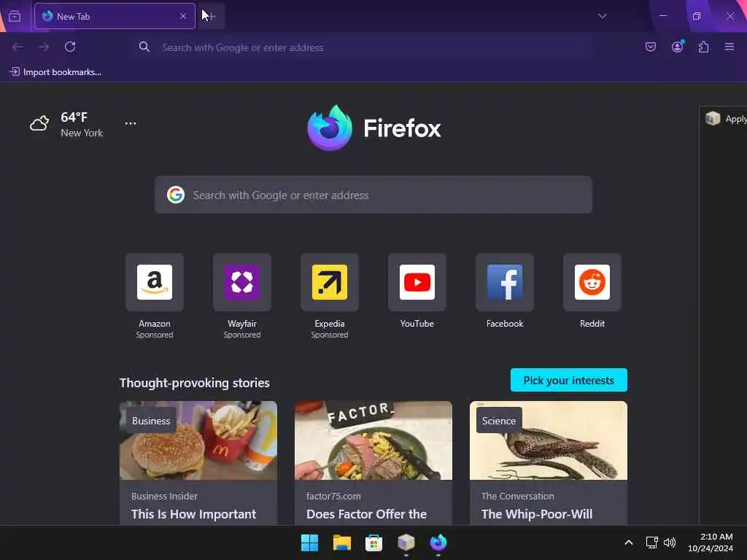Image resolution: width=747 pixels, height=560 pixels.
Task: Open the weather options three-dot menu
Action: 131,124
